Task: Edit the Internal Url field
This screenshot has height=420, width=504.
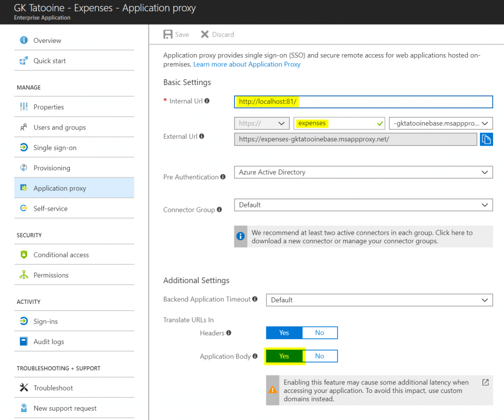Action: pyautogui.click(x=363, y=101)
